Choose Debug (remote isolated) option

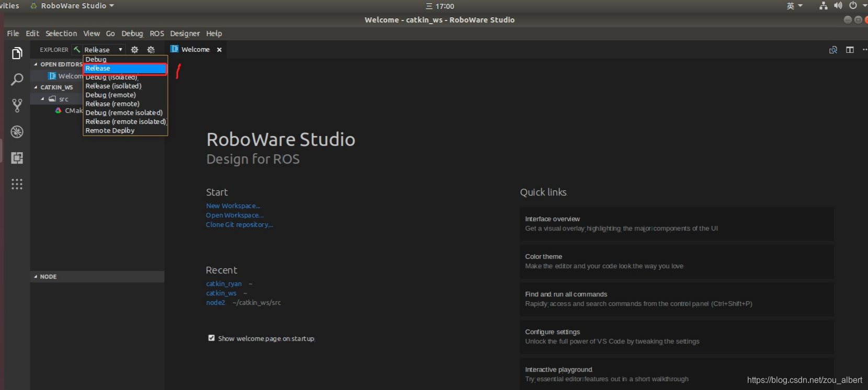(x=125, y=113)
